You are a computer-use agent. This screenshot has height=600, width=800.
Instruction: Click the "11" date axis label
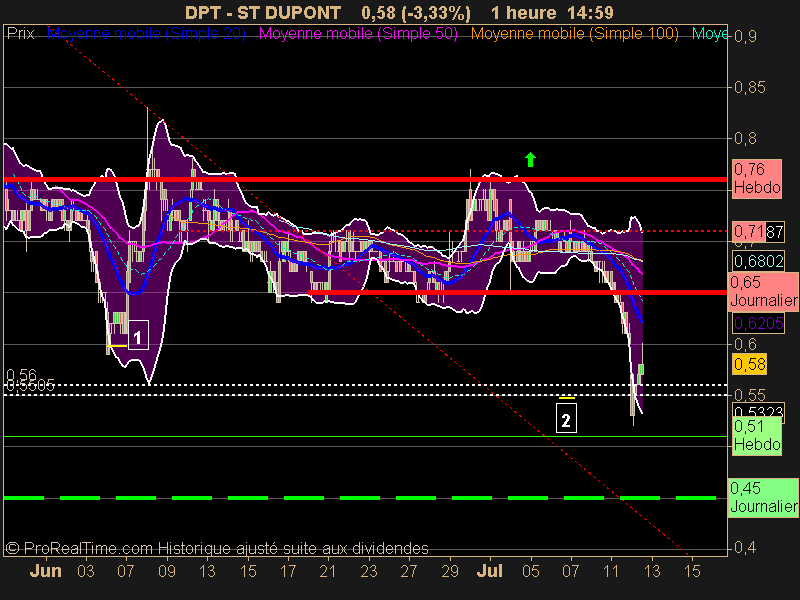(x=611, y=571)
